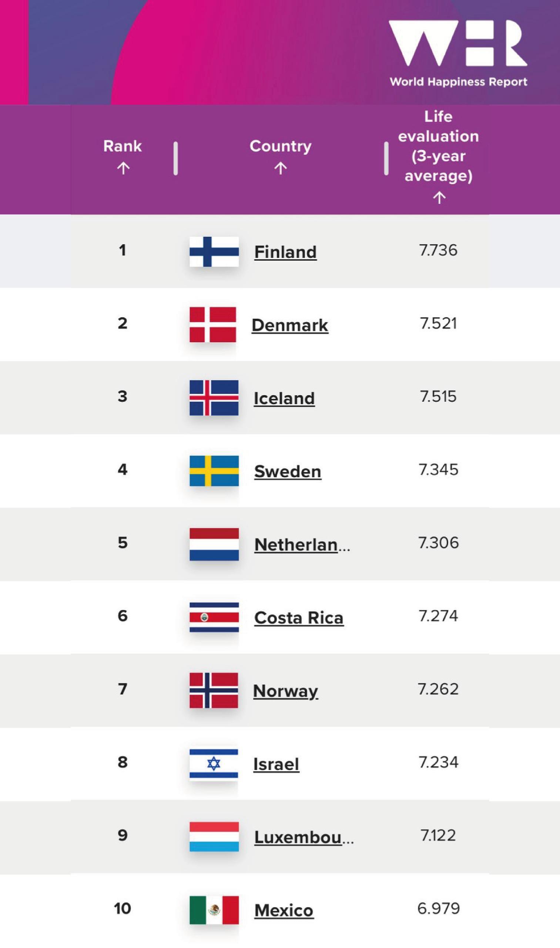The width and height of the screenshot is (560, 948).
Task: Click the Country column header label
Action: click(x=281, y=146)
